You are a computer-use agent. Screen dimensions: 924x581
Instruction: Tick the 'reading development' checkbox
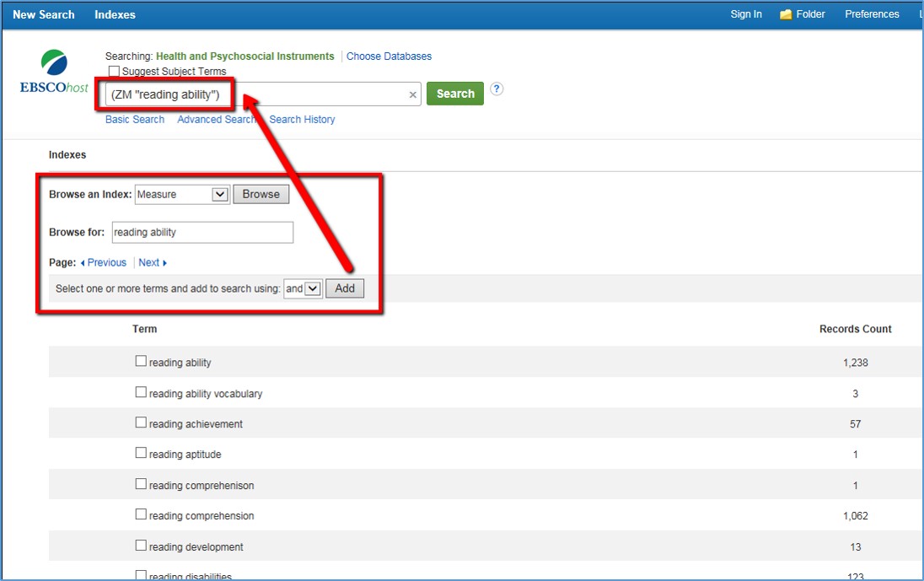click(x=141, y=545)
